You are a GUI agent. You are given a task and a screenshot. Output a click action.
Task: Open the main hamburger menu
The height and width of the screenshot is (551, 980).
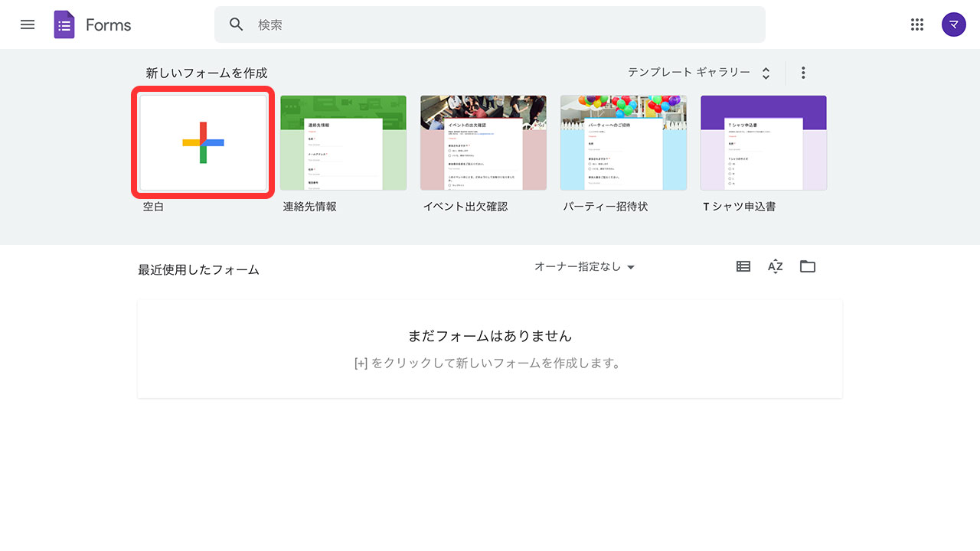pos(28,24)
